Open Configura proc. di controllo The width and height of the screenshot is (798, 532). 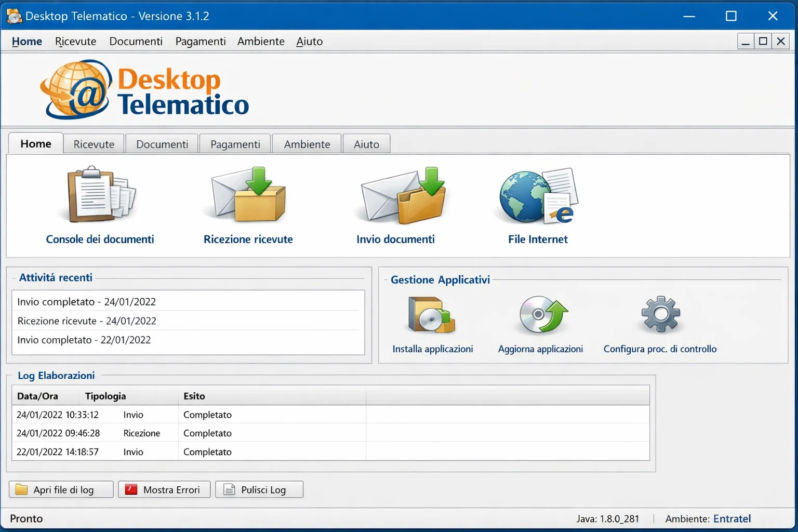click(x=660, y=322)
